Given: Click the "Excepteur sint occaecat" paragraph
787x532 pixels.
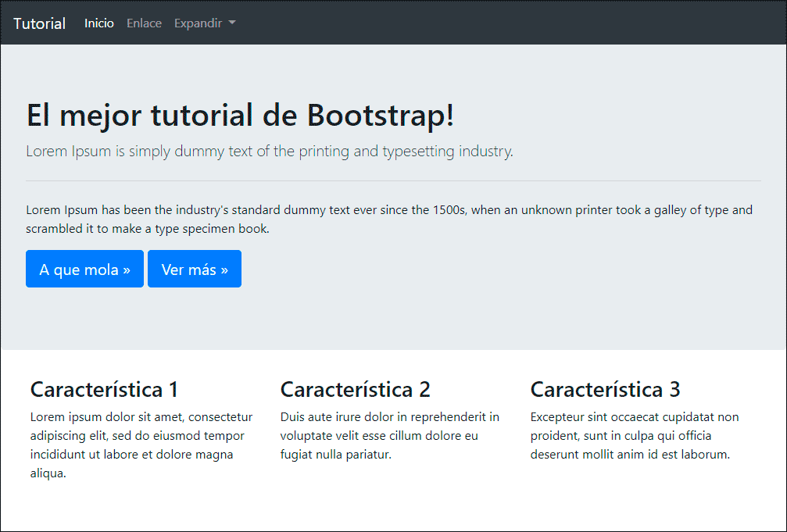Looking at the screenshot, I should click(x=635, y=436).
